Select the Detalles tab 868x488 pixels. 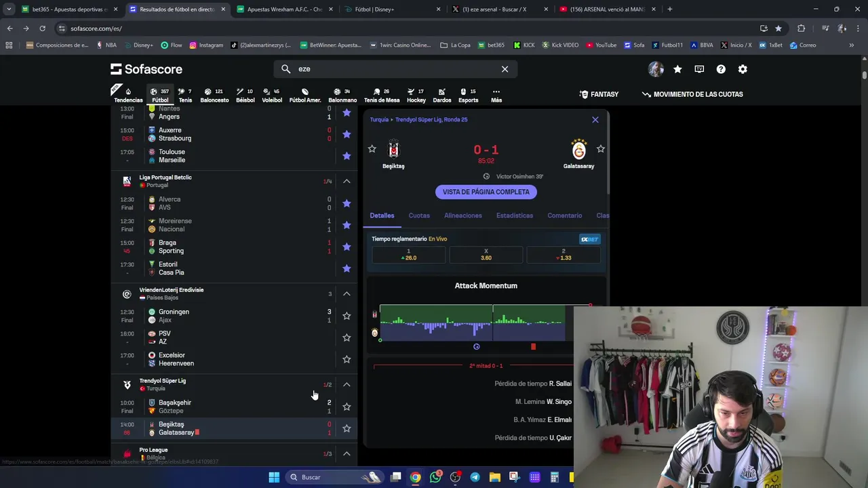(382, 216)
